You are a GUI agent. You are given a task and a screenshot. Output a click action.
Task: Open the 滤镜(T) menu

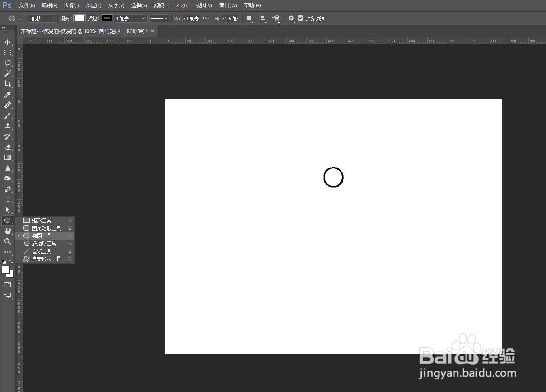pyautogui.click(x=161, y=6)
